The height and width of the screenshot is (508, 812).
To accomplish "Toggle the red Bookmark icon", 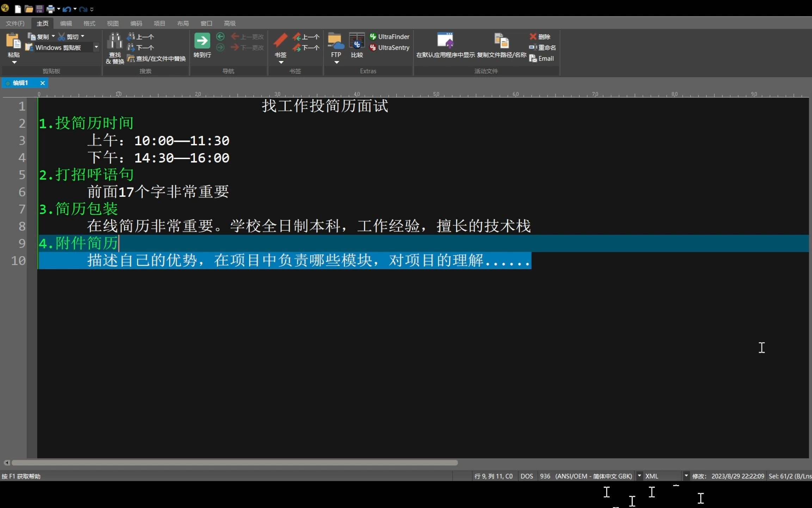I will (280, 41).
